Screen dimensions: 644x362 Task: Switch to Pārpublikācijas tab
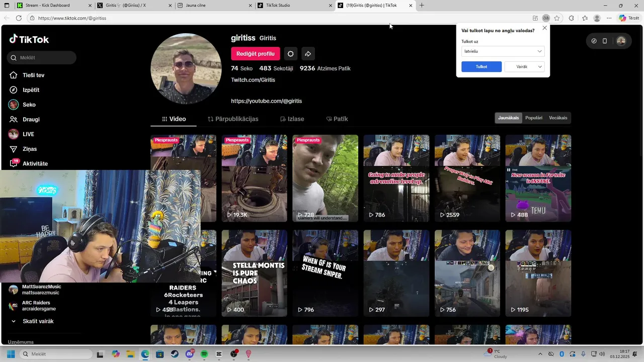pos(233,119)
